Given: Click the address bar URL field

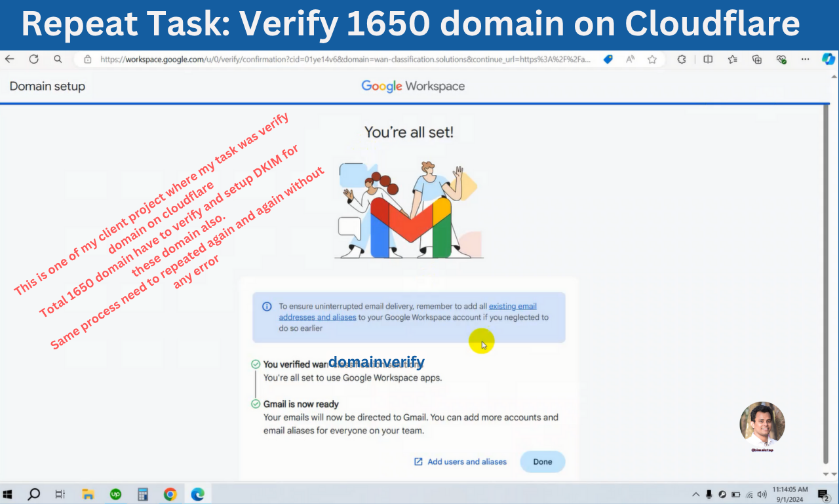Looking at the screenshot, I should pyautogui.click(x=341, y=59).
